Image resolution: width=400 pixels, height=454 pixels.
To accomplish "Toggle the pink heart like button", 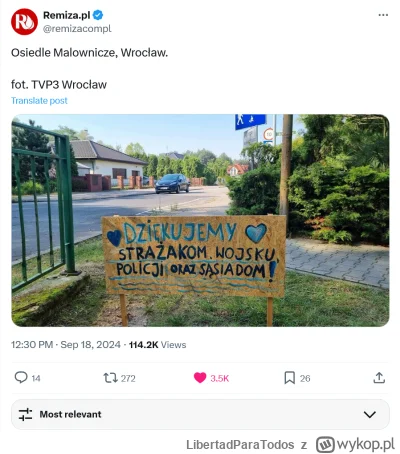I will [x=200, y=378].
